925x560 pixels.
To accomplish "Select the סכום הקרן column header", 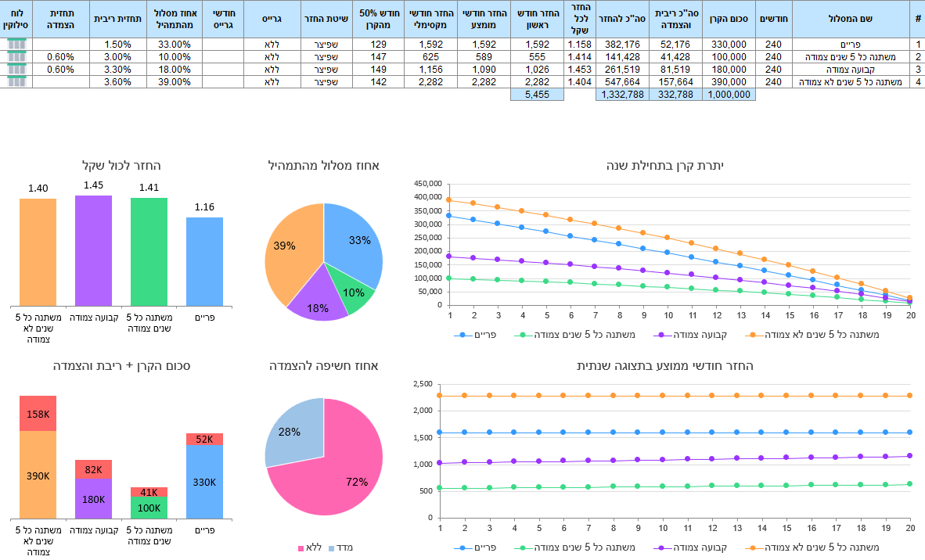I will tap(729, 19).
